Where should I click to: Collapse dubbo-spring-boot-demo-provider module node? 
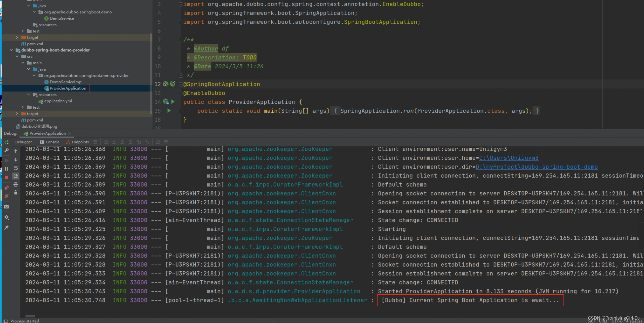(x=11, y=50)
